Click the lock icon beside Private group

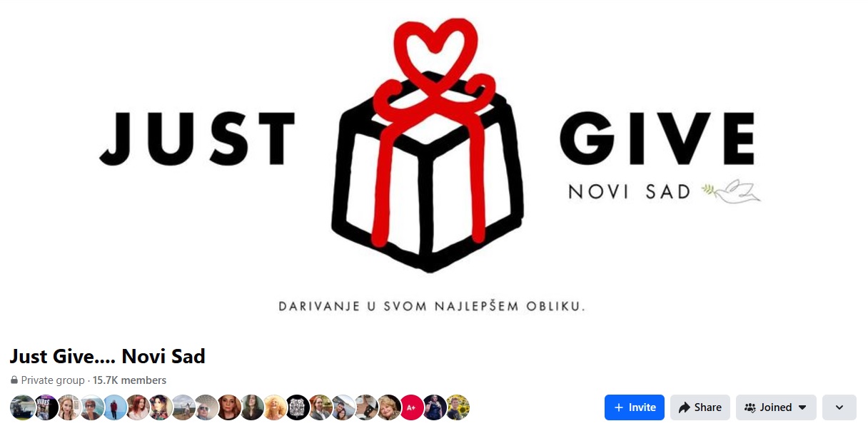[14, 380]
